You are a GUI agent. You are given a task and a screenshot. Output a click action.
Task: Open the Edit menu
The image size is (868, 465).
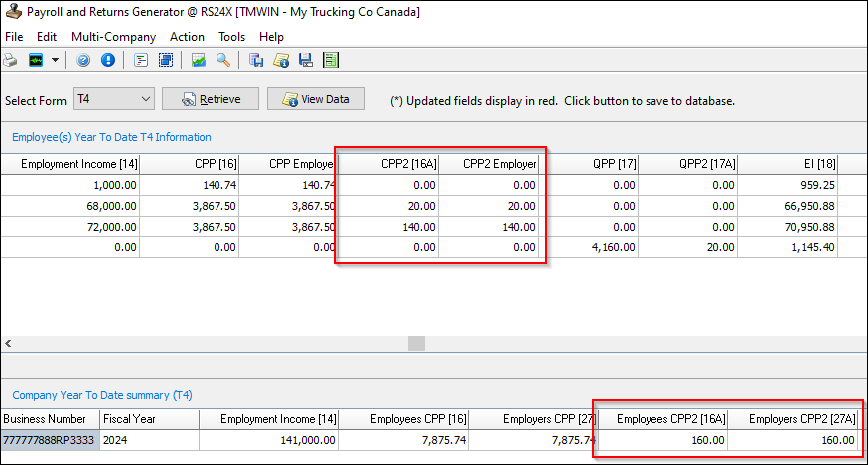point(47,37)
